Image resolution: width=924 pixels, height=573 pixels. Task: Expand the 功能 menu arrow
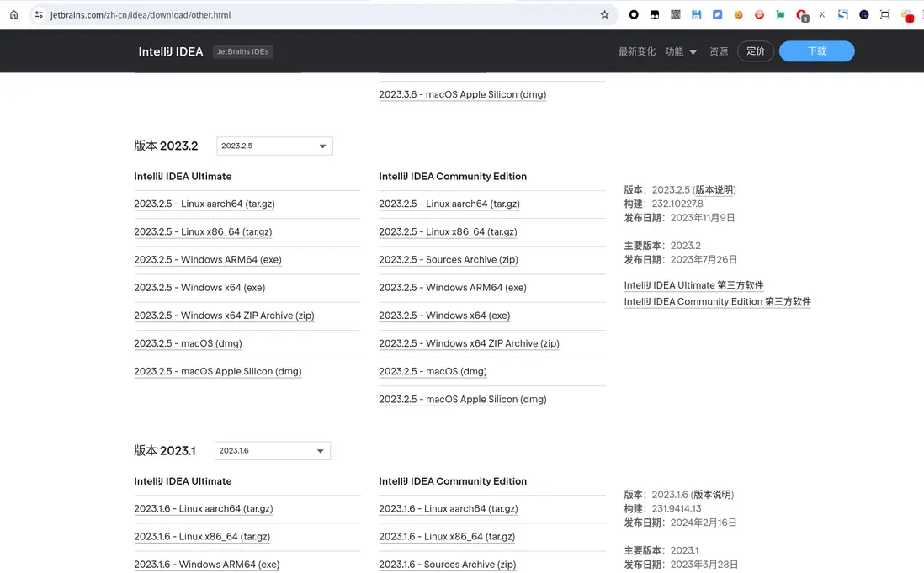pos(693,52)
